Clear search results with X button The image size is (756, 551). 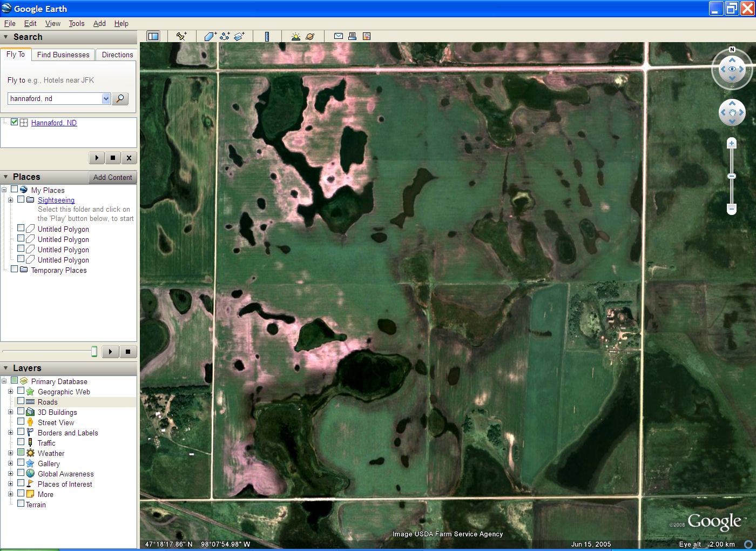(129, 158)
